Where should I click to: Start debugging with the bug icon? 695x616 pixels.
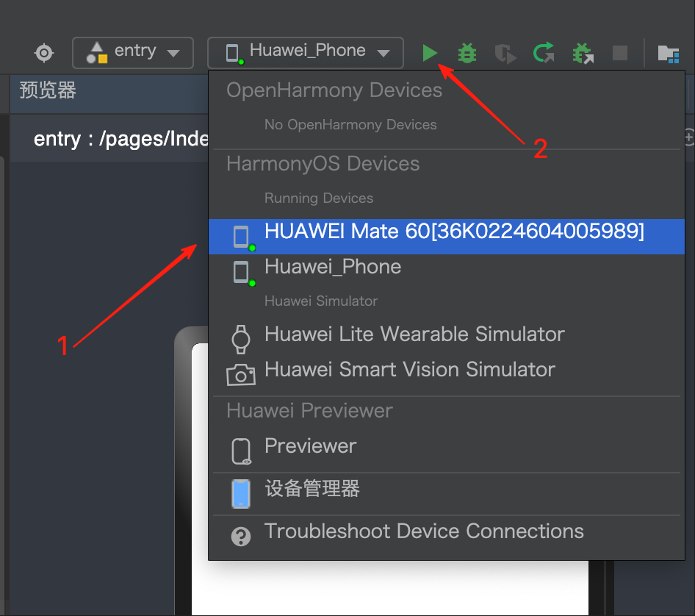pos(467,53)
